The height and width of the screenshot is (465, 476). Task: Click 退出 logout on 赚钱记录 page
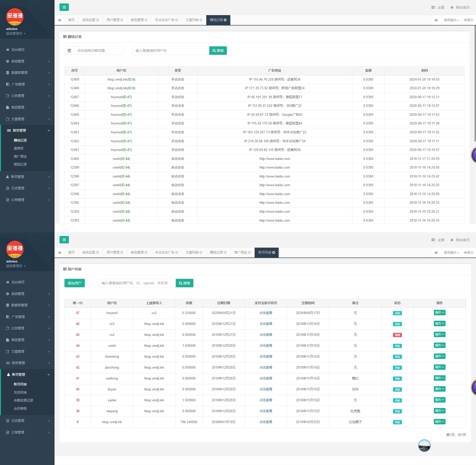(x=469, y=20)
